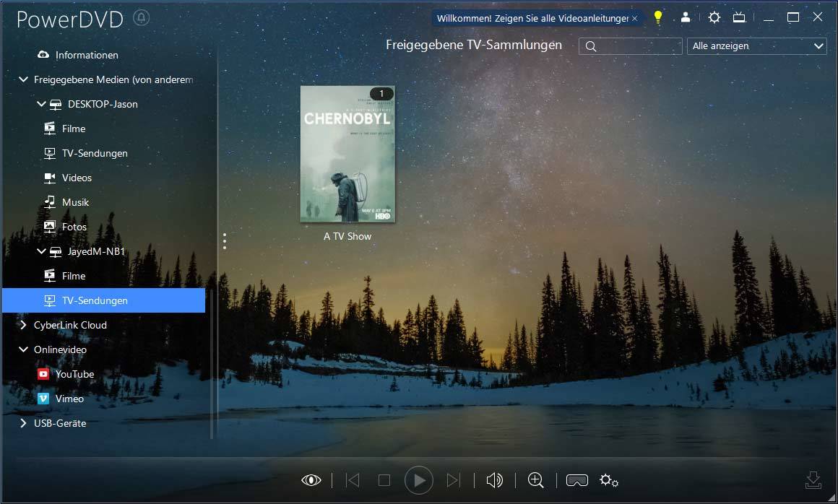Open YouTube in sidebar

click(x=75, y=374)
